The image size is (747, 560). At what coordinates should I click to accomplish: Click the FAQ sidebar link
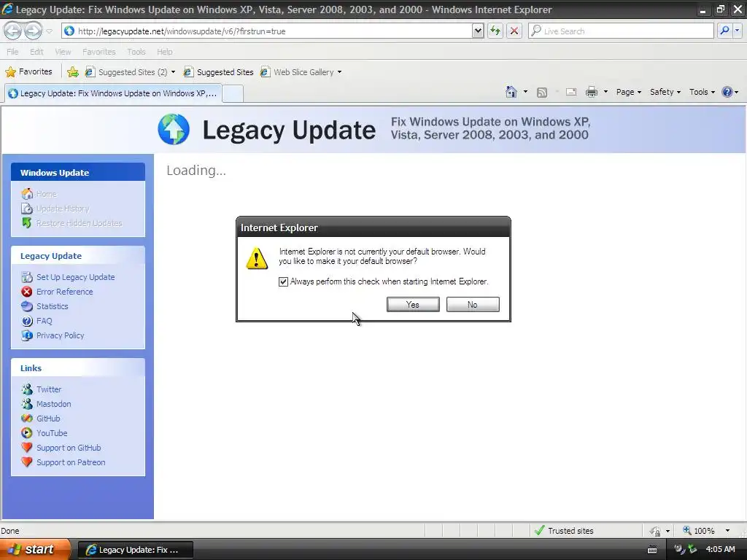(x=44, y=321)
